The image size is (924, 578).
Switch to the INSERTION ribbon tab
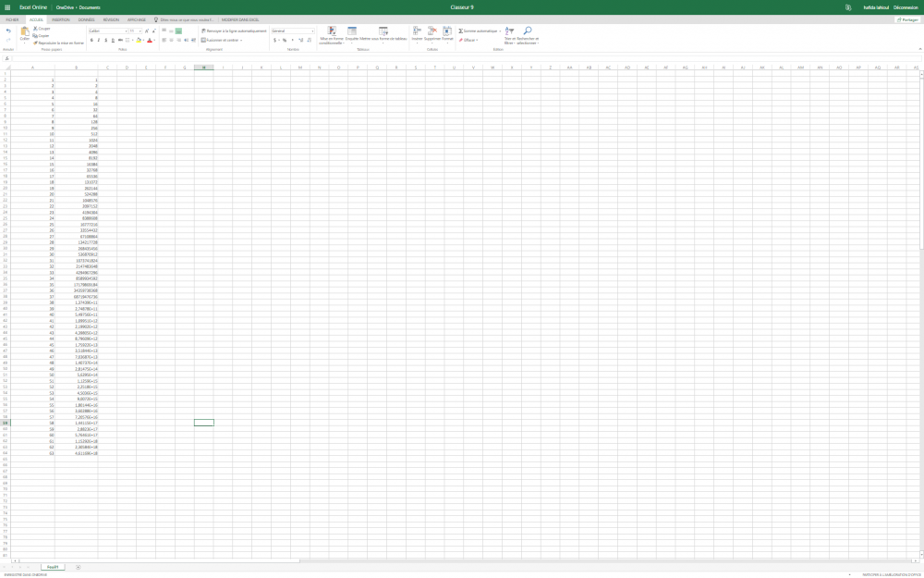tap(60, 18)
